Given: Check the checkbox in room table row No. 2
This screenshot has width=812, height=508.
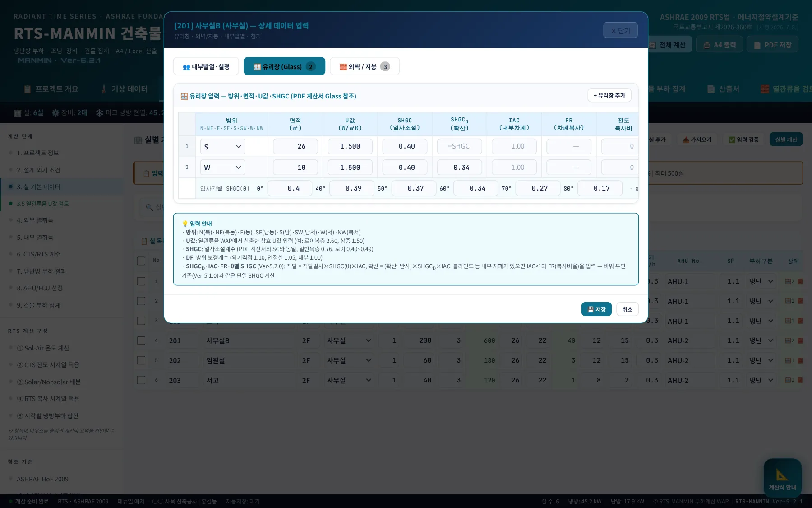Looking at the screenshot, I should coord(141,301).
